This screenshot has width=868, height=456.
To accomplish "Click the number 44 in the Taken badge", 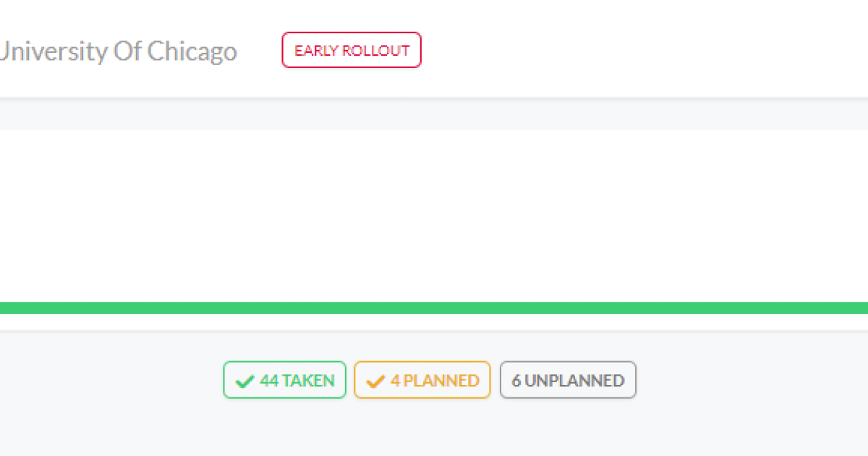I will click(269, 380).
